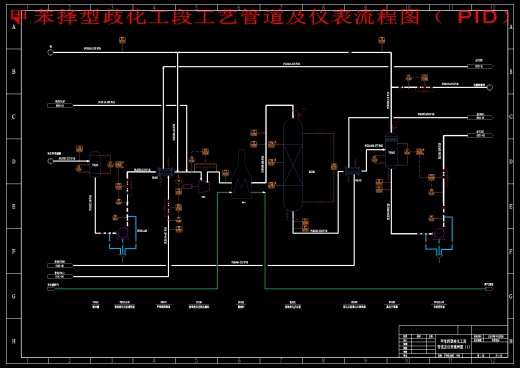Click row letter E on the left border
This screenshot has height=368, width=520.
pos(13,207)
